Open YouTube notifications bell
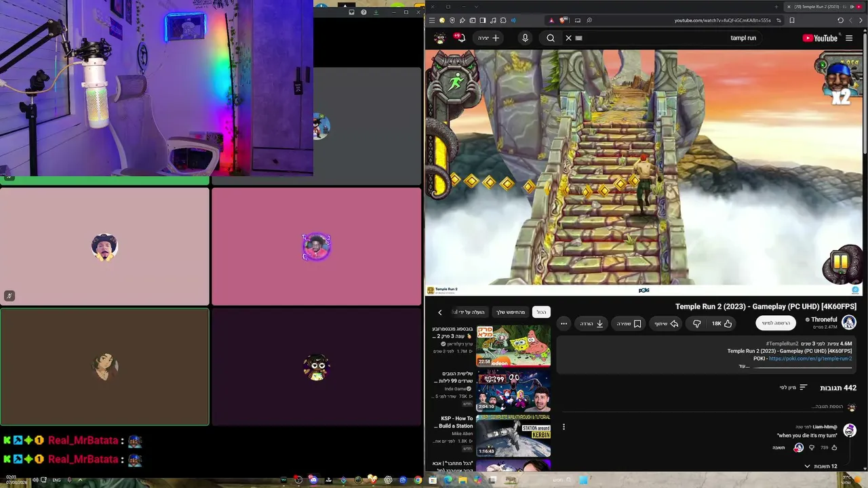 click(x=460, y=38)
